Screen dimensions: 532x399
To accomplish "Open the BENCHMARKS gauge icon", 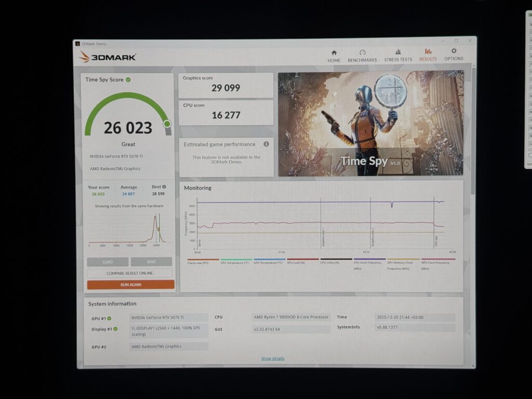I will tap(362, 52).
